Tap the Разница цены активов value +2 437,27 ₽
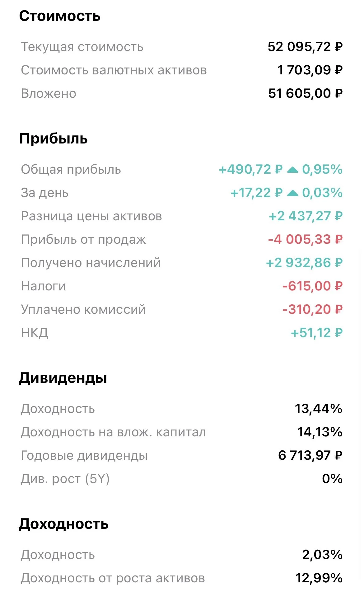Image resolution: width=364 pixels, height=592 pixels. pos(306,216)
